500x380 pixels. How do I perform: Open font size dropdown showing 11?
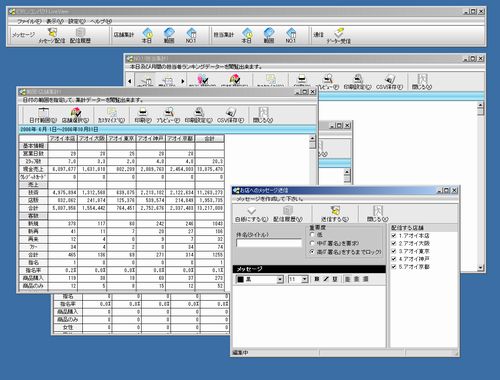[x=305, y=279]
